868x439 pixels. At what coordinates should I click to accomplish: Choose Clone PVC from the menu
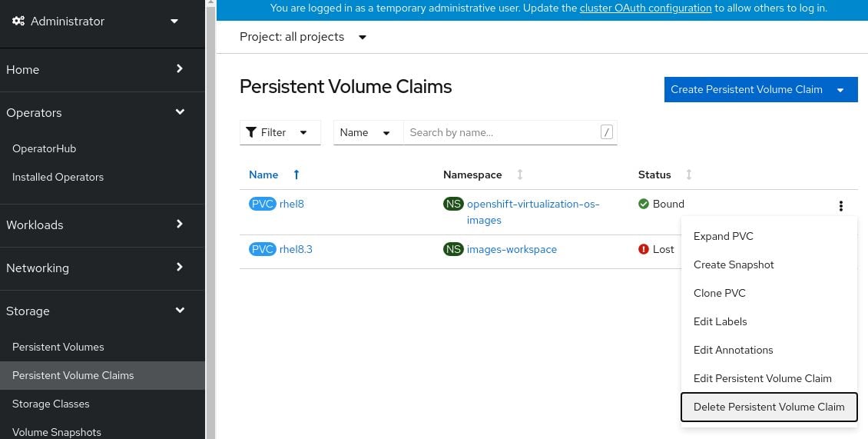click(x=719, y=293)
